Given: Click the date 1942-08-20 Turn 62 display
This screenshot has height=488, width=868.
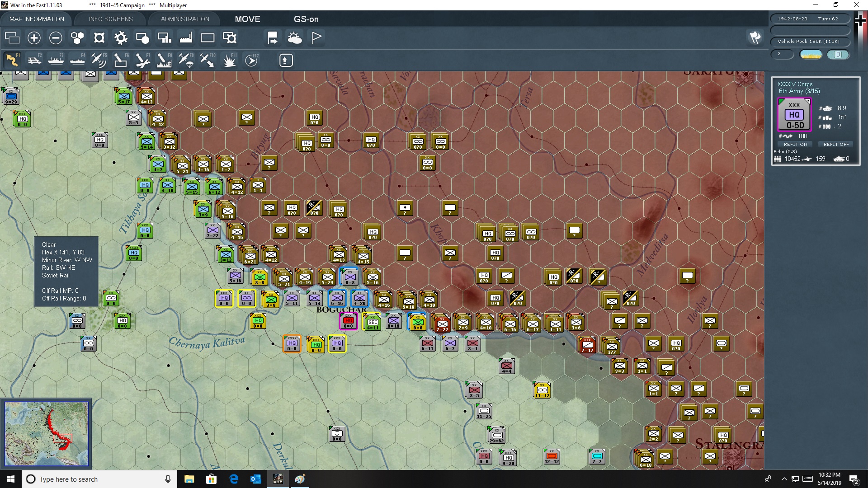Looking at the screenshot, I should (x=810, y=19).
